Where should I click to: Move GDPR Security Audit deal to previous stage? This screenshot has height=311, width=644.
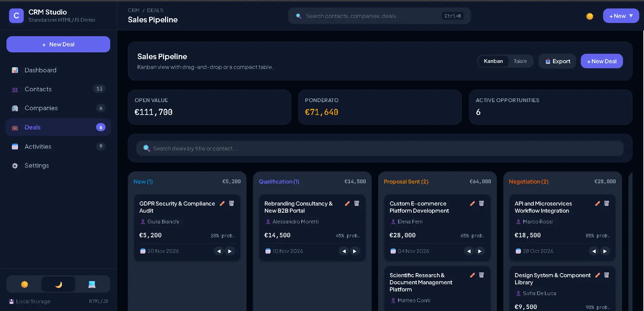click(x=219, y=251)
